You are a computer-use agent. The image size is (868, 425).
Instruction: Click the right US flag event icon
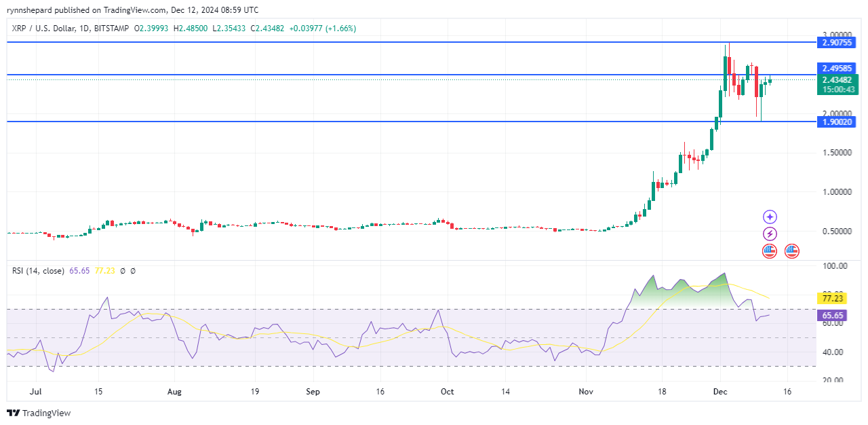click(x=791, y=251)
